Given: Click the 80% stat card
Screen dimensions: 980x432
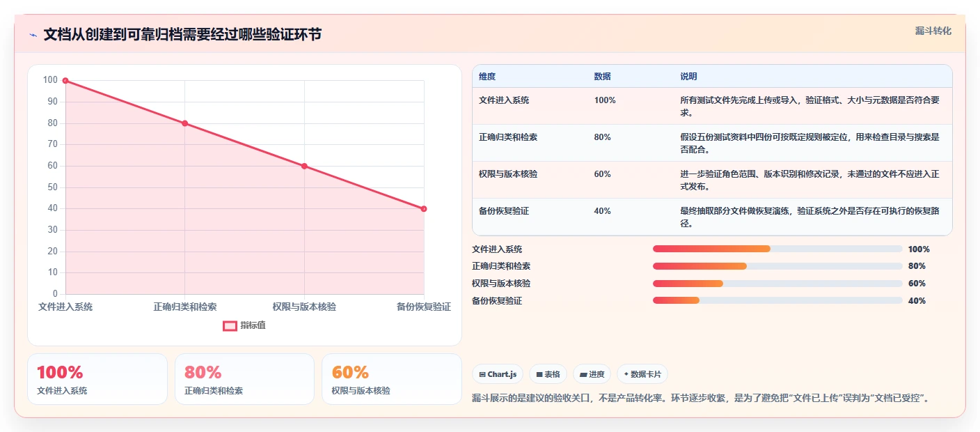Looking at the screenshot, I should (244, 379).
